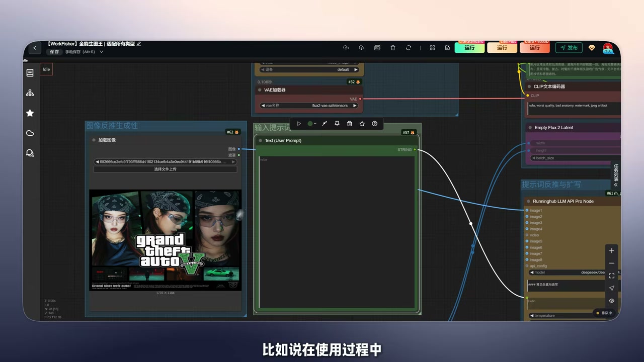Run the Text (User Prompt) node with the play icon

click(x=299, y=124)
